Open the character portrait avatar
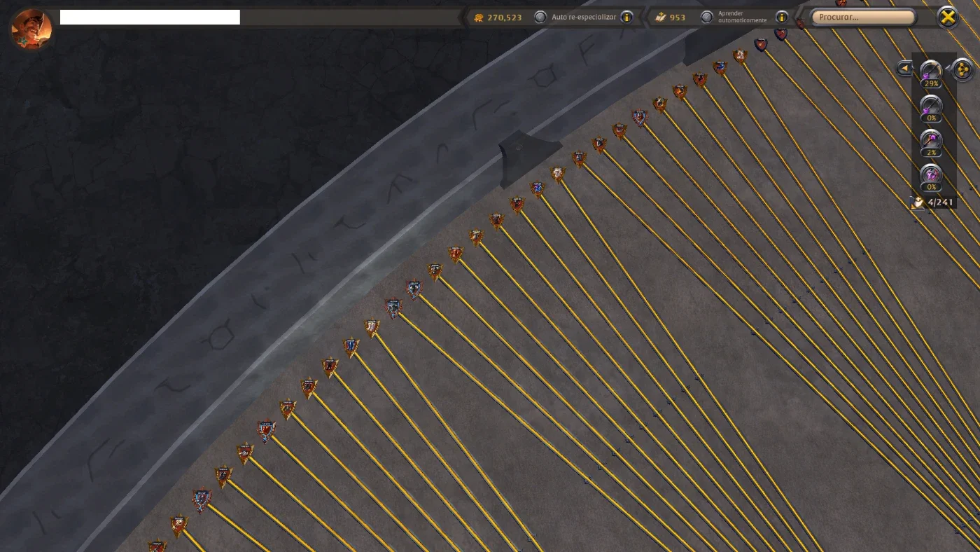Screen dimensions: 980x552 point(31,28)
